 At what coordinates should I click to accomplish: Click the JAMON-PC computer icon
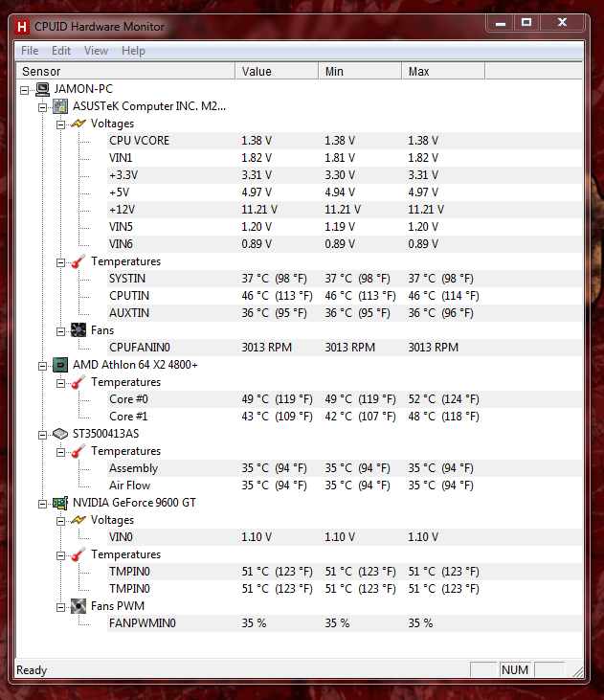42,89
